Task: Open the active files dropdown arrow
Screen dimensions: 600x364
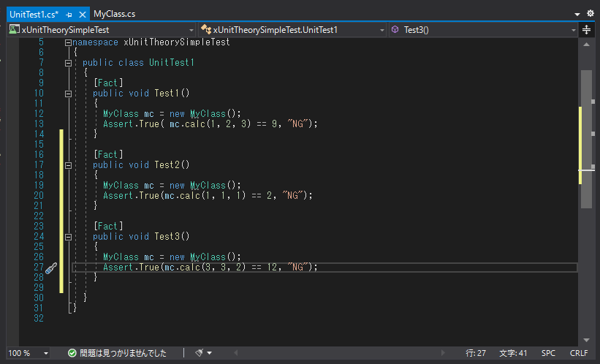Action: tap(577, 14)
